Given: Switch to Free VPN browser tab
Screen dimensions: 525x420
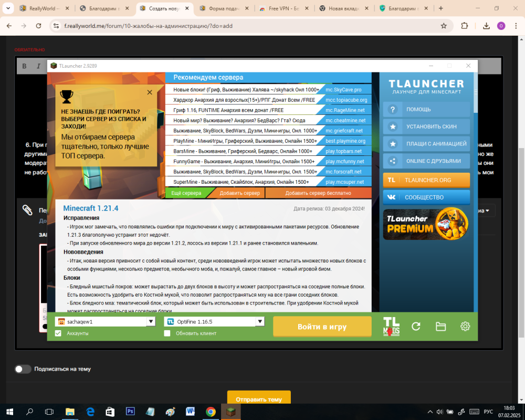Looking at the screenshot, I should click(283, 8).
